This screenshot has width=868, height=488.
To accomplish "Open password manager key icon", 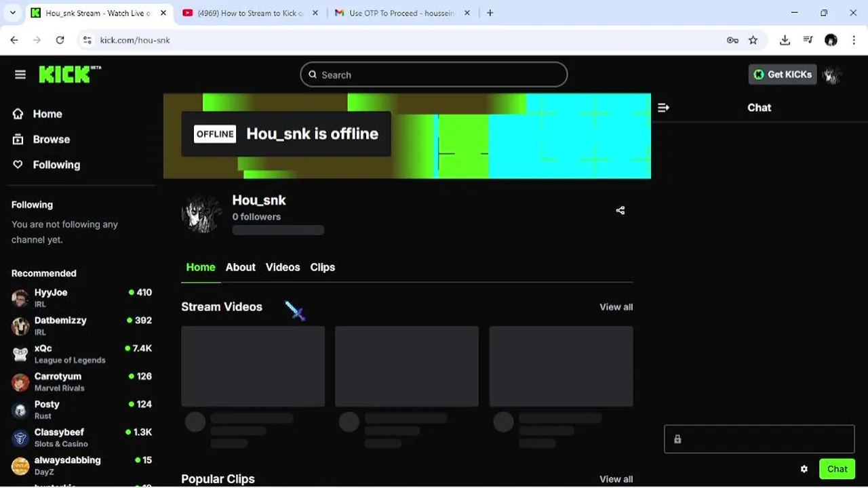I will click(x=732, y=40).
